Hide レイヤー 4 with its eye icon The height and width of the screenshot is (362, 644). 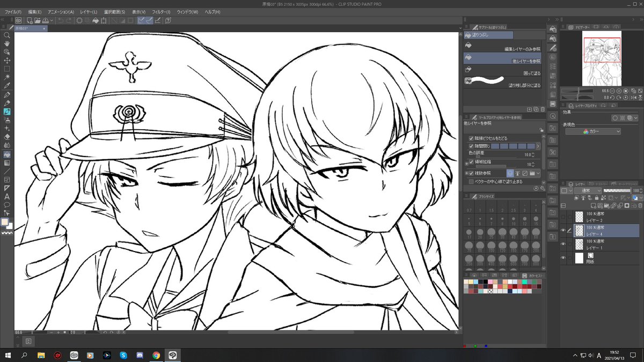[563, 231]
